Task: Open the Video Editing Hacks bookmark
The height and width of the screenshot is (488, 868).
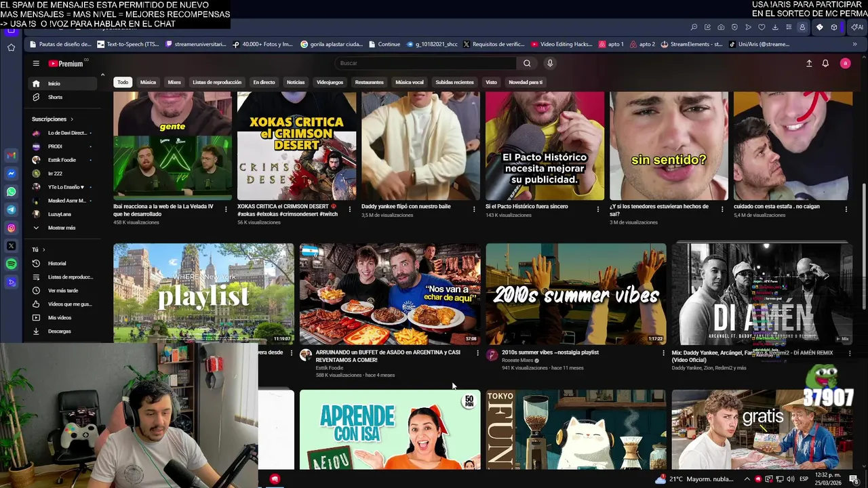Action: tap(562, 44)
